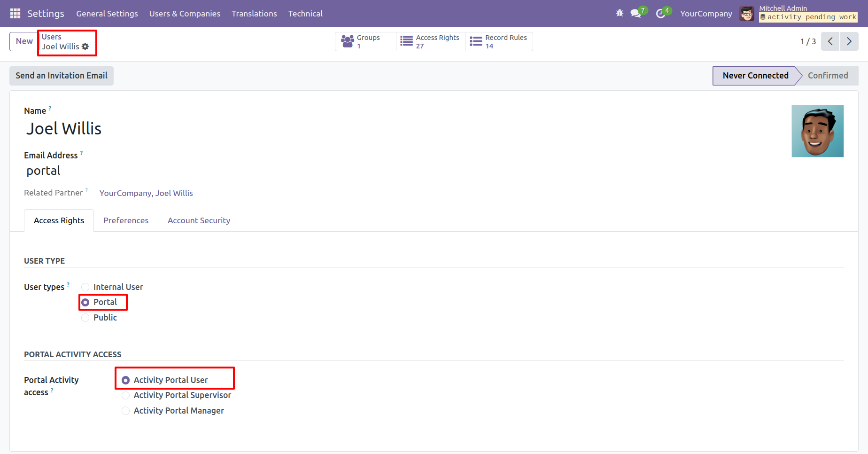Open YourCompany switcher
Image resolution: width=868 pixels, height=454 pixels.
click(706, 14)
